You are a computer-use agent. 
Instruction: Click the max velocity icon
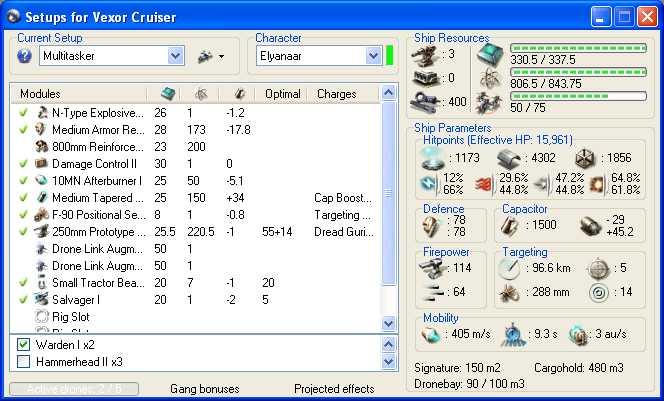[431, 335]
